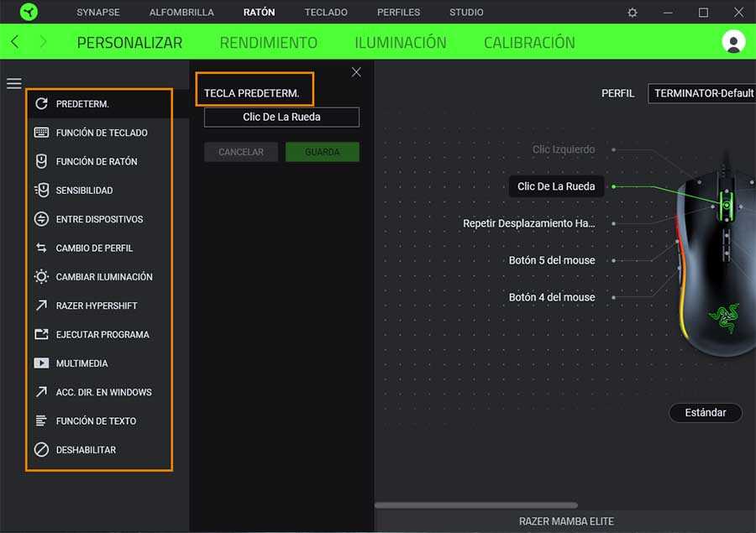Click the Razer logo icon
This screenshot has height=533, width=756.
coord(29,13)
